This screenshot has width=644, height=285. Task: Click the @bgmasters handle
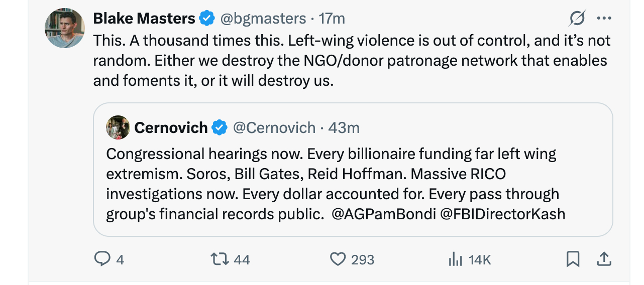(263, 19)
